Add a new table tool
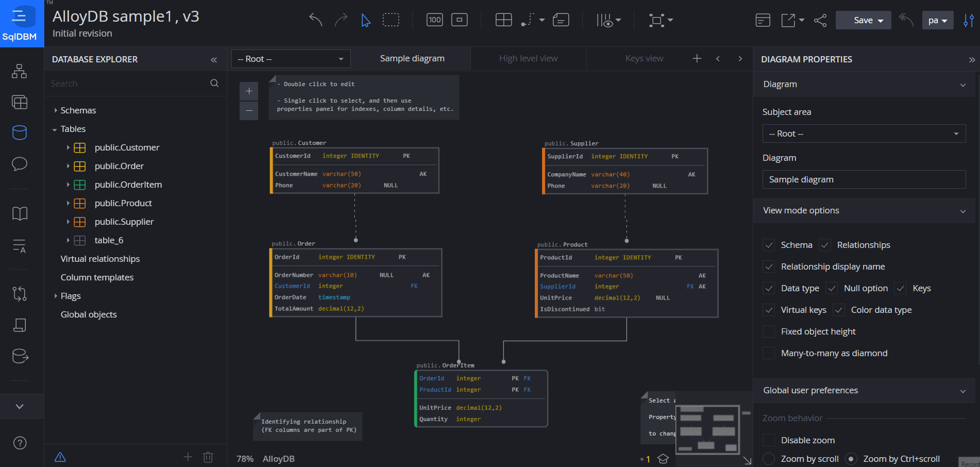This screenshot has width=980, height=467. coord(503,20)
